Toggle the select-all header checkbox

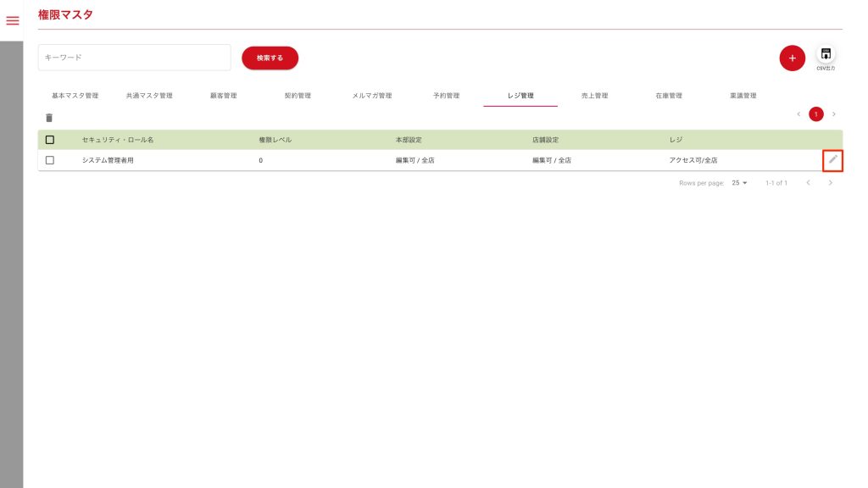pyautogui.click(x=50, y=140)
